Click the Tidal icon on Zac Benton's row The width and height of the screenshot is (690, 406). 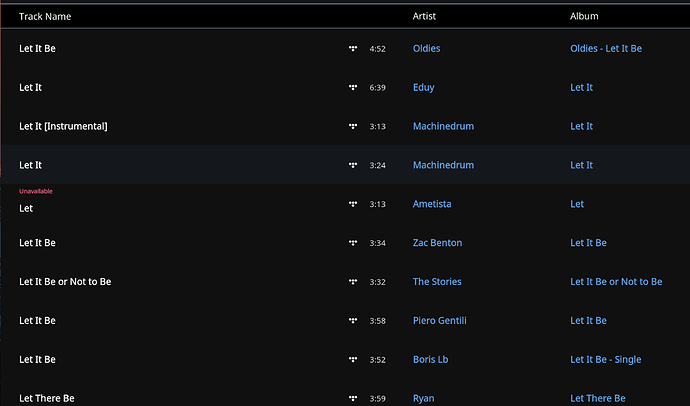pos(353,243)
